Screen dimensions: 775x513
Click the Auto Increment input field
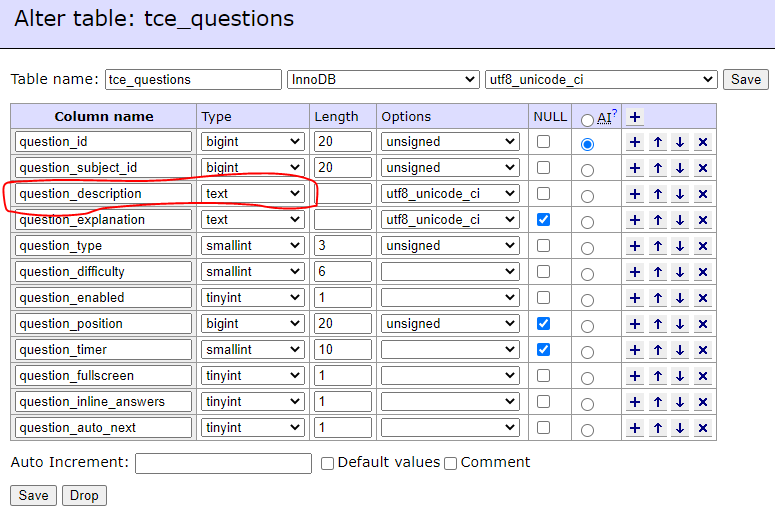[x=223, y=463]
